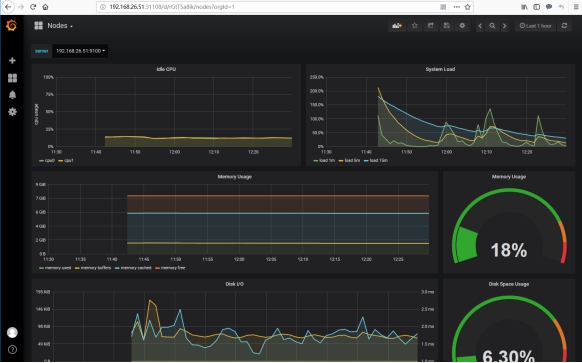Open the Memory Usage graph panel title menu
582x363 pixels.
click(235, 177)
